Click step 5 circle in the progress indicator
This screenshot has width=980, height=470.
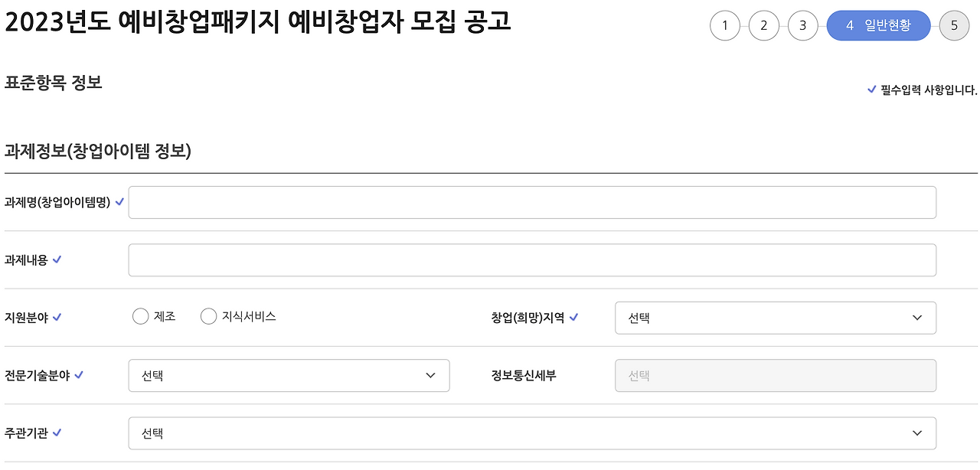[x=954, y=25]
